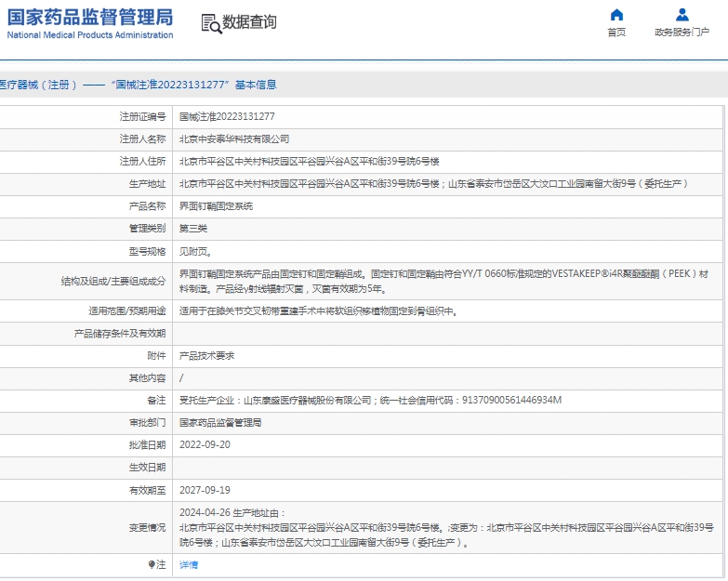Open the 首页 home icon

coord(616,15)
